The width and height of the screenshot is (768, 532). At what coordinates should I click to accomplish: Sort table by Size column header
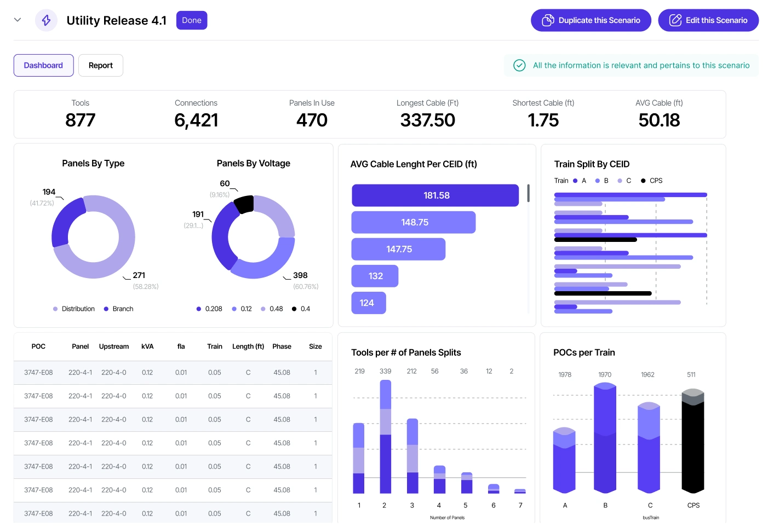(x=316, y=346)
